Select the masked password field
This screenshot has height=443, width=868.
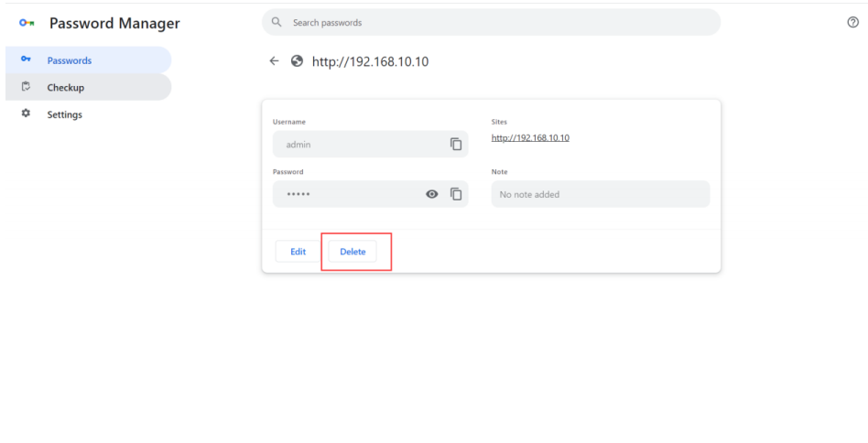[x=343, y=194]
